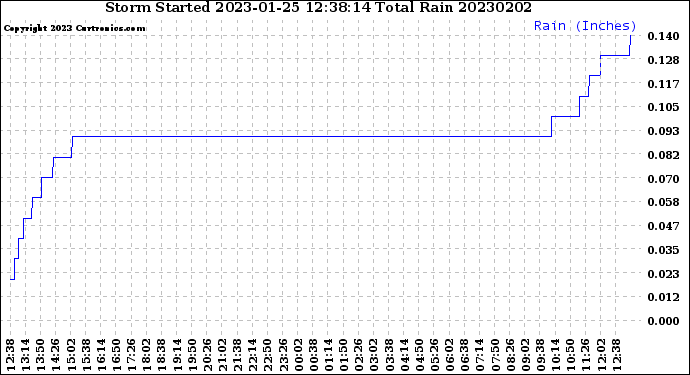Click the 18:02 time axis label
Viewport: 690px width, 375px height.
(x=148, y=355)
